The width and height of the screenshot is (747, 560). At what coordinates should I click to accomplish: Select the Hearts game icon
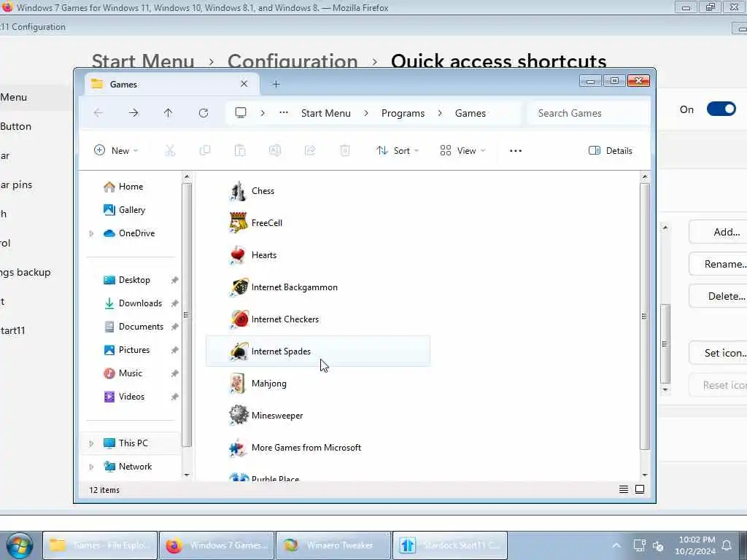pyautogui.click(x=238, y=255)
